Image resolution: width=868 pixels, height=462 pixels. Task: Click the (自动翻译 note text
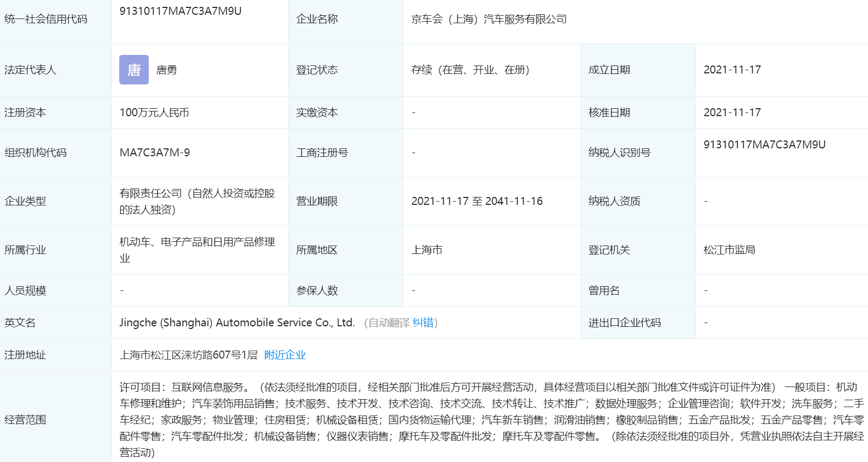pos(387,323)
